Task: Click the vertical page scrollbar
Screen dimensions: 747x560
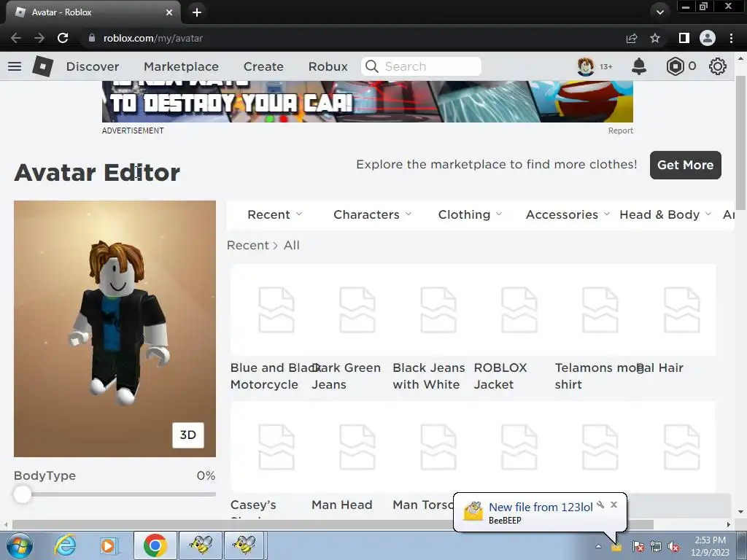Action: click(x=740, y=142)
